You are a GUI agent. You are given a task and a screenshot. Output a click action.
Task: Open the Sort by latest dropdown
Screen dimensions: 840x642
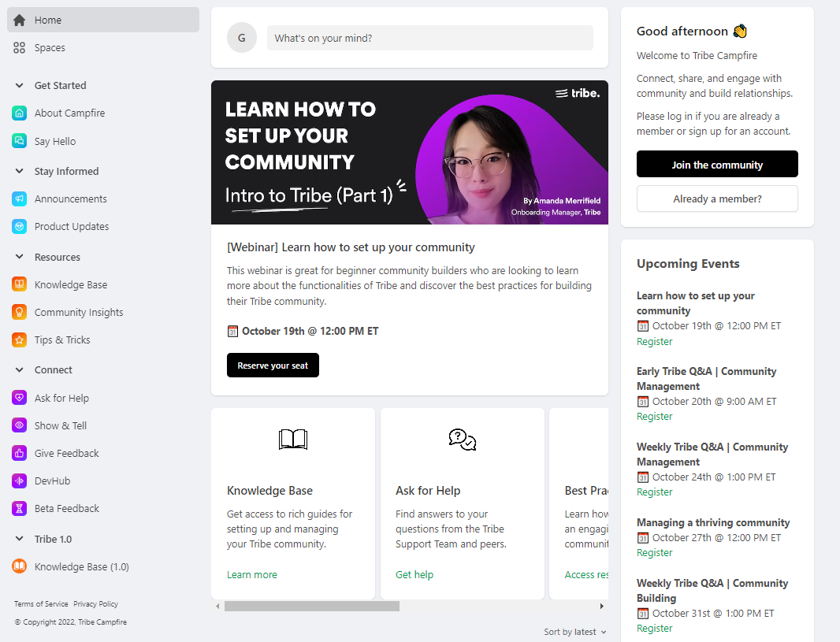(575, 632)
